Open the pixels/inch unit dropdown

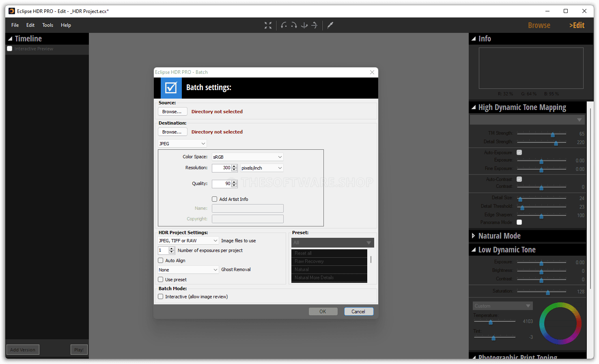coord(262,168)
